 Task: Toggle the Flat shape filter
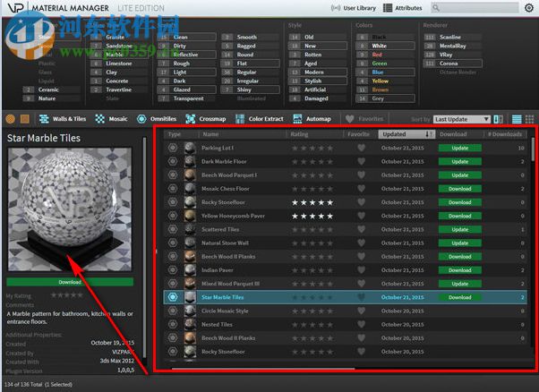click(251, 64)
